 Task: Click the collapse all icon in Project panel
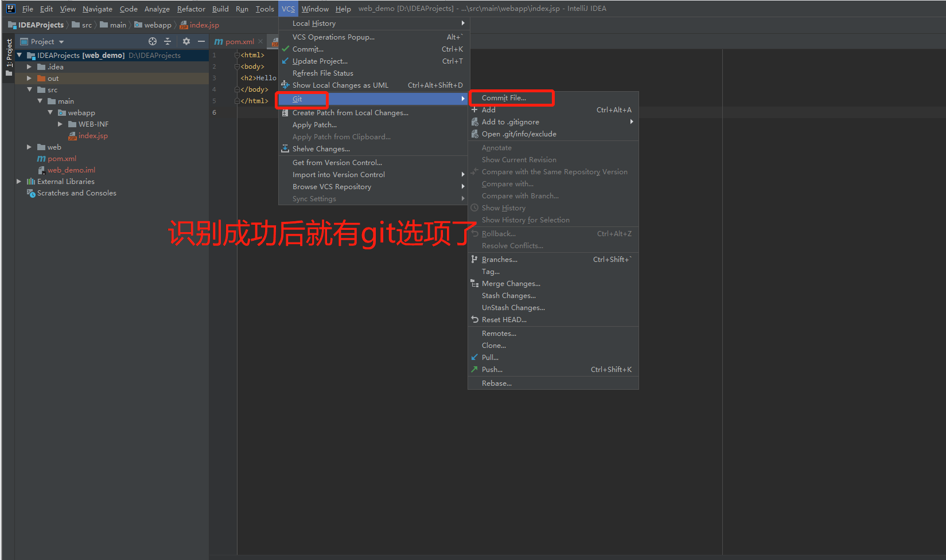168,41
